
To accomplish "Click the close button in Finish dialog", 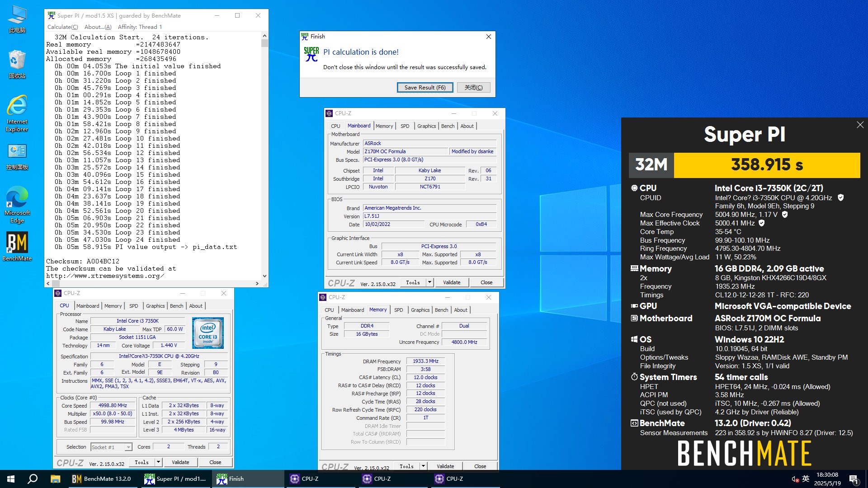I will [x=473, y=88].
